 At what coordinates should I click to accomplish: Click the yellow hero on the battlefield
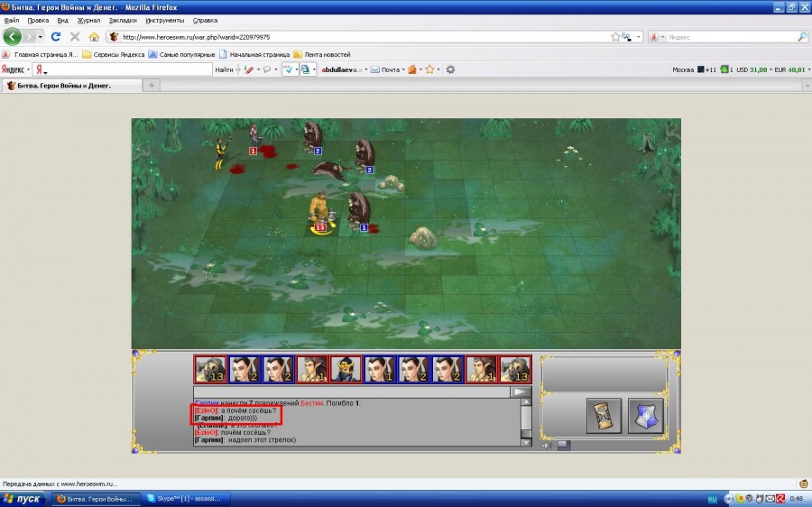tap(221, 153)
